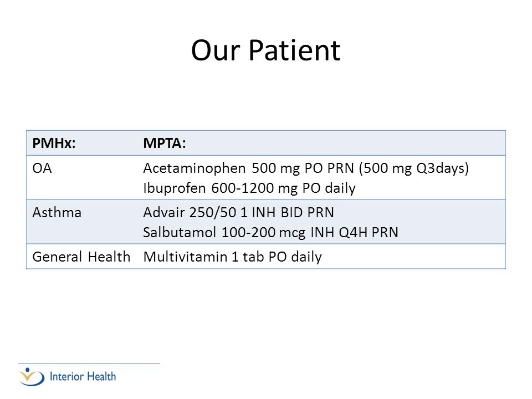
Task: Click the word Patient in the title
Action: tap(294, 50)
